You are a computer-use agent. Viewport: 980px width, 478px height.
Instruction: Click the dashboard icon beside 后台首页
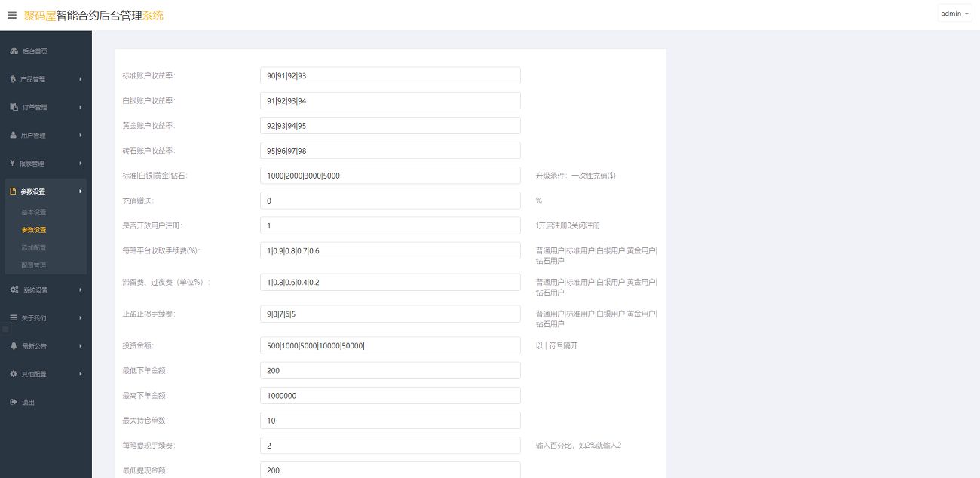[x=14, y=51]
